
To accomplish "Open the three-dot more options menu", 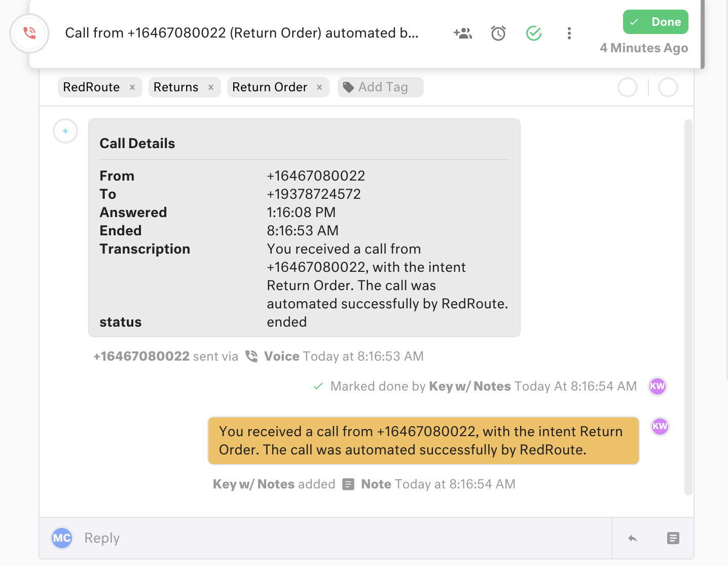I will point(569,33).
